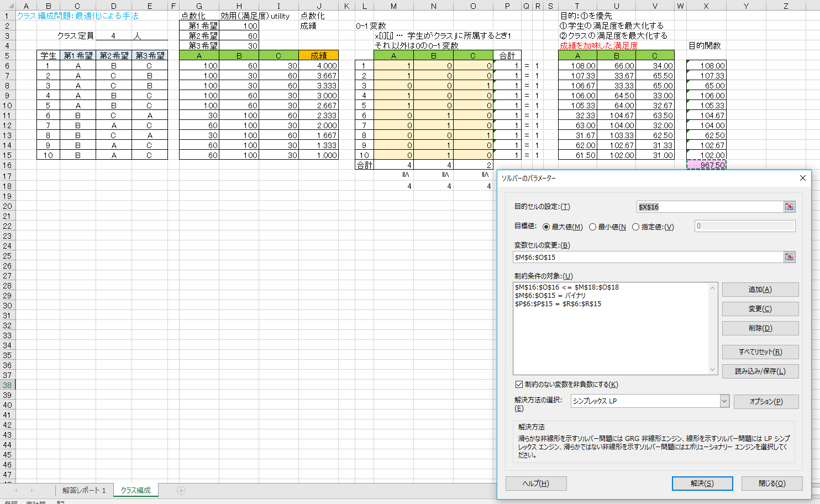Click the disabled target value field showing 0
The width and height of the screenshot is (820, 504).
pyautogui.click(x=745, y=226)
